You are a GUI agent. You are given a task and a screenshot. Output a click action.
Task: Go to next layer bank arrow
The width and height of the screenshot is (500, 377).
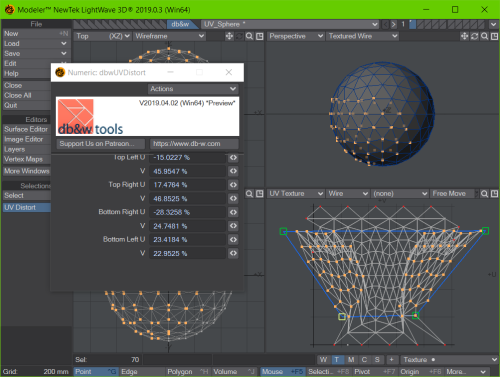pyautogui.click(x=394, y=24)
